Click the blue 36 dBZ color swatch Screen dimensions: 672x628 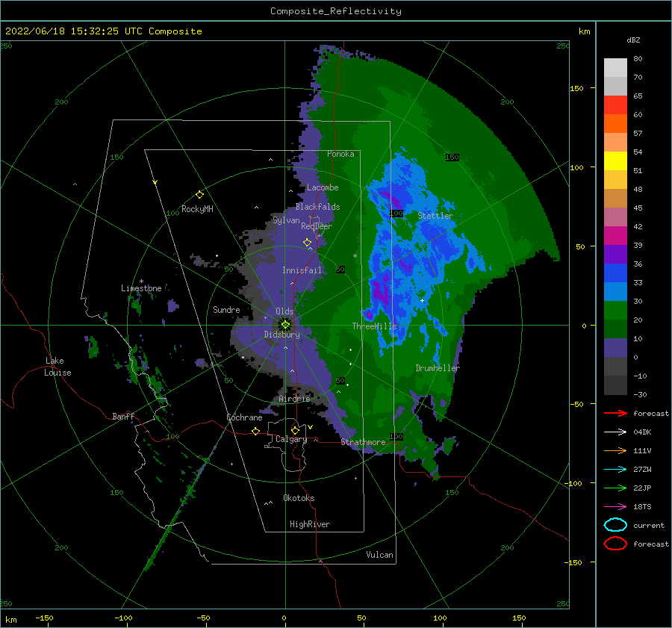[x=615, y=273]
